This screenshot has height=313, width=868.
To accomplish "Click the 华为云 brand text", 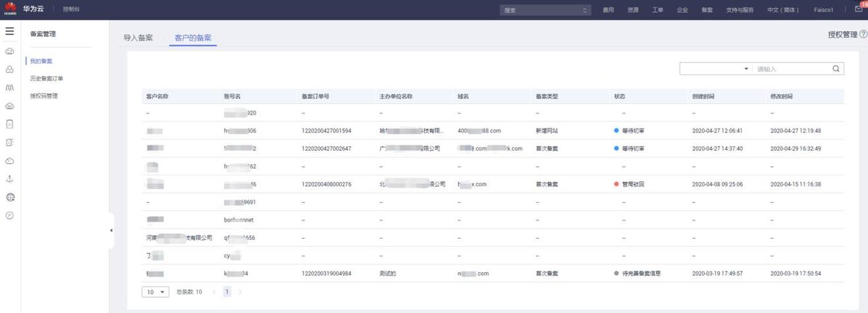I will [33, 9].
